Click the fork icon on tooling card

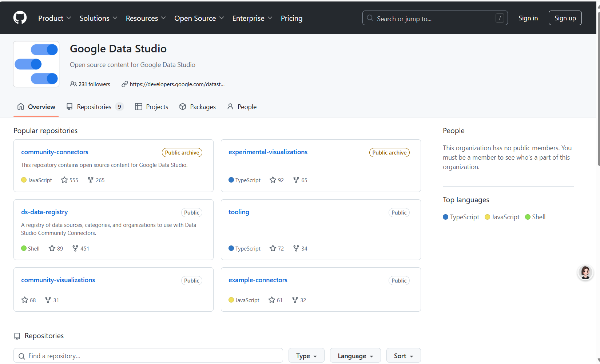[x=296, y=248]
